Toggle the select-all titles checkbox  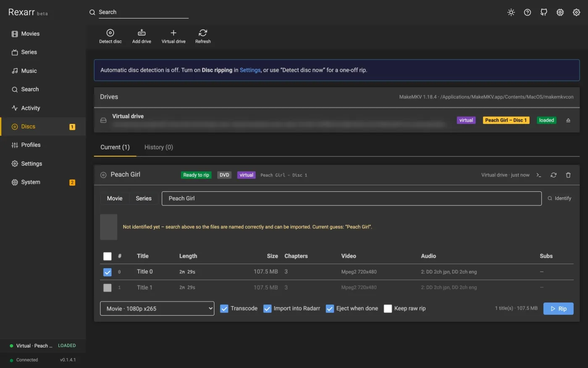(x=108, y=256)
